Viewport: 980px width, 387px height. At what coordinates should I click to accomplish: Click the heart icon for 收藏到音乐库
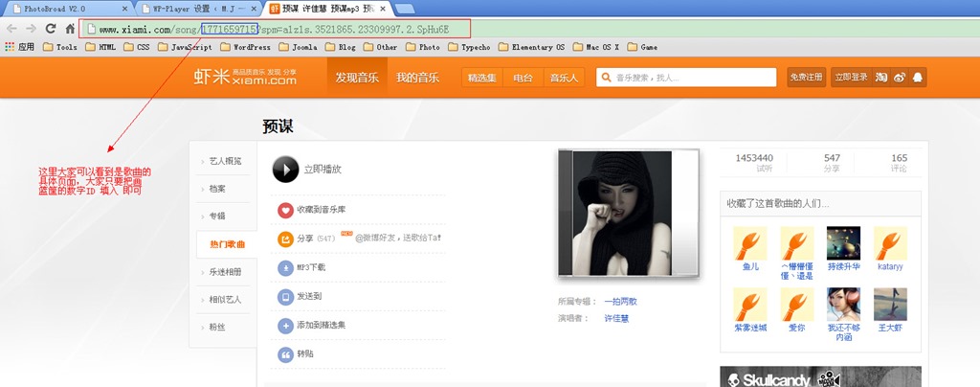point(285,210)
